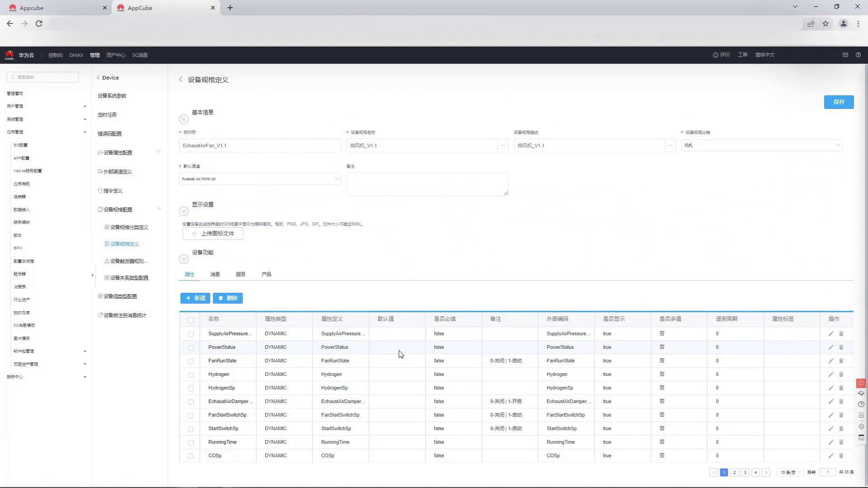
Task: Edit the SupplyAirPressure row with pencil icon
Action: pyautogui.click(x=831, y=334)
